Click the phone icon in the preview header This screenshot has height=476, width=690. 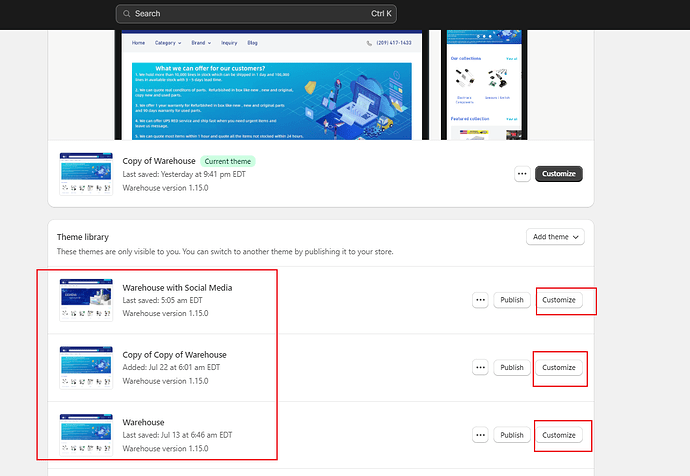(x=369, y=43)
